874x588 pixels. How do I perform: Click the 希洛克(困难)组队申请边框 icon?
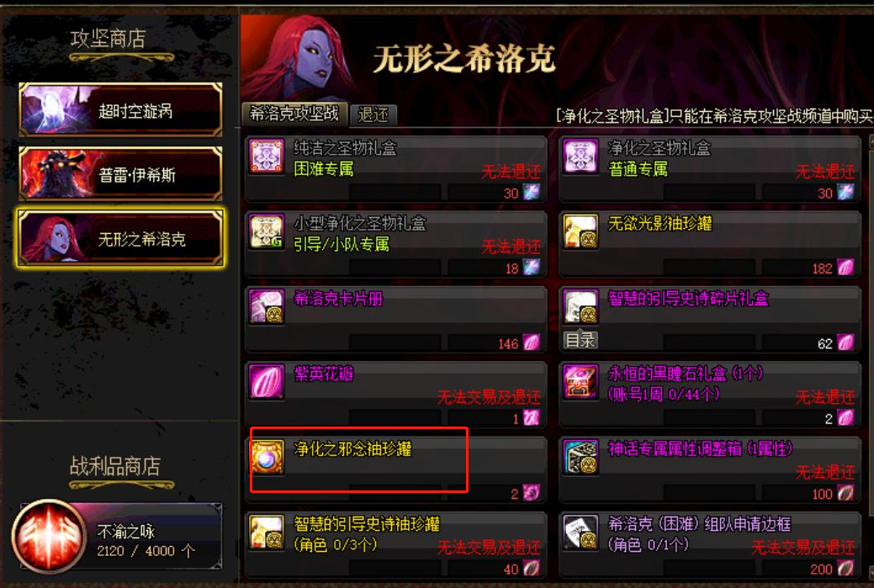point(580,532)
